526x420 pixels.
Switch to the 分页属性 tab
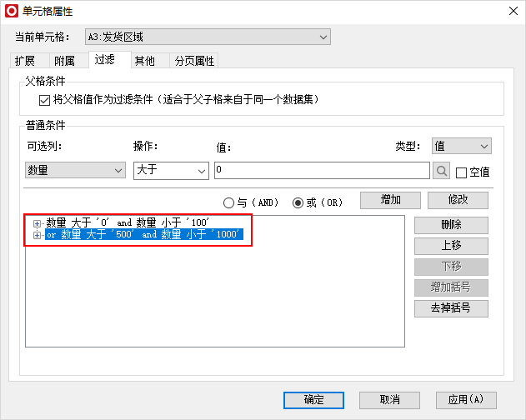pyautogui.click(x=194, y=61)
